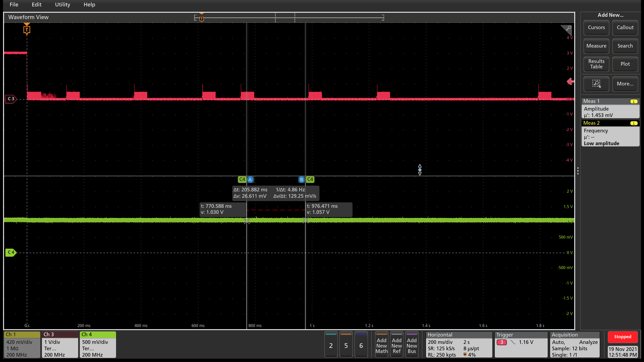Select the C3 waveform handle
This screenshot has height=362, width=644.
point(11,99)
